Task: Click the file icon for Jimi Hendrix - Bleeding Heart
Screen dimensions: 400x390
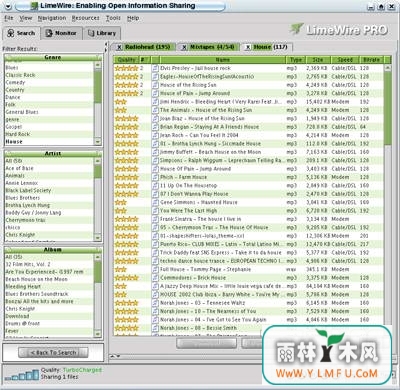Action: [x=155, y=101]
